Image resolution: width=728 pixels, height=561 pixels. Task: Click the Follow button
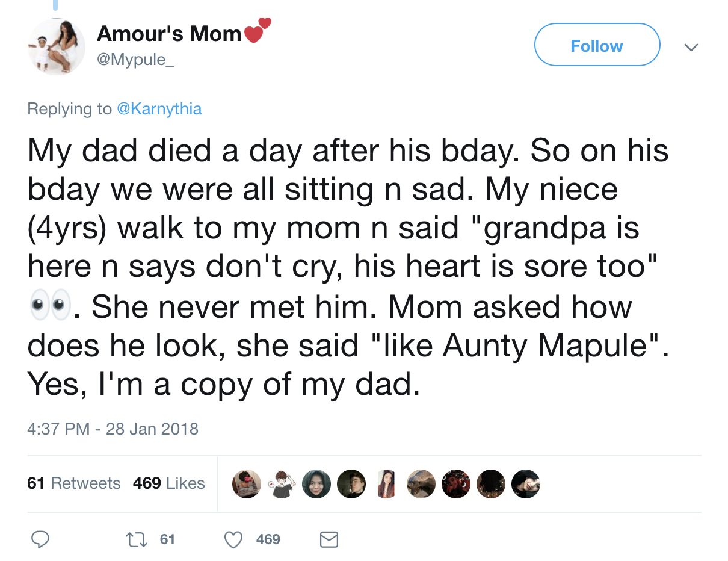[597, 45]
